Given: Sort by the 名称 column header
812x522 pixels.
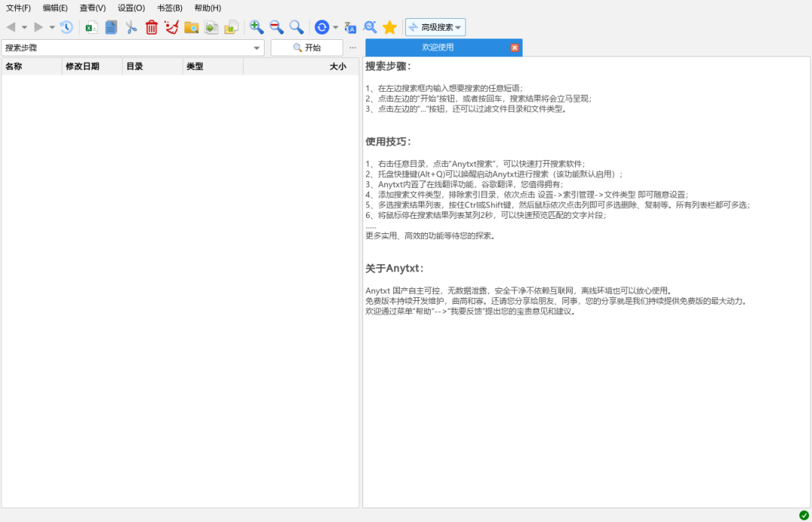Looking at the screenshot, I should point(32,66).
